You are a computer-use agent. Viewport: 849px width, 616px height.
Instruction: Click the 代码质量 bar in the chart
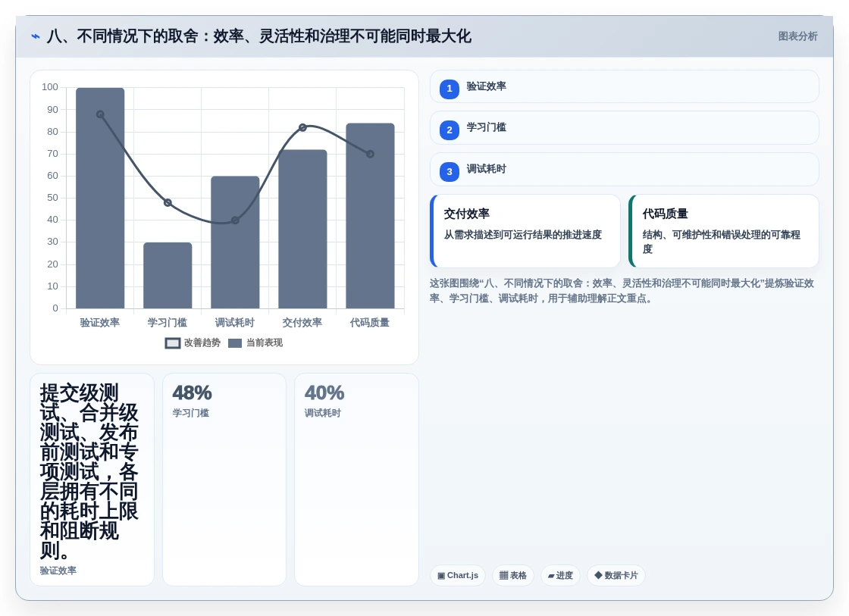point(371,216)
